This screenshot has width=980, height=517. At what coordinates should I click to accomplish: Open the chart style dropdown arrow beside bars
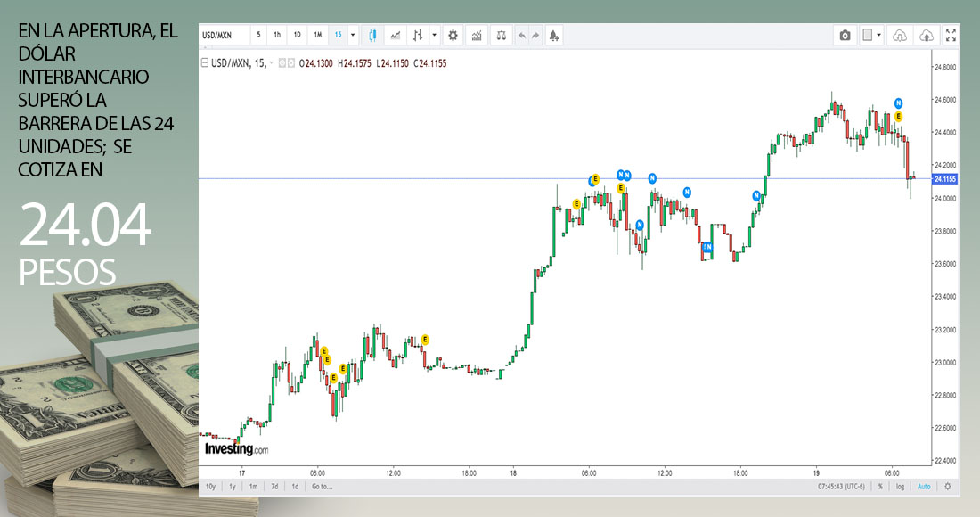coord(434,36)
